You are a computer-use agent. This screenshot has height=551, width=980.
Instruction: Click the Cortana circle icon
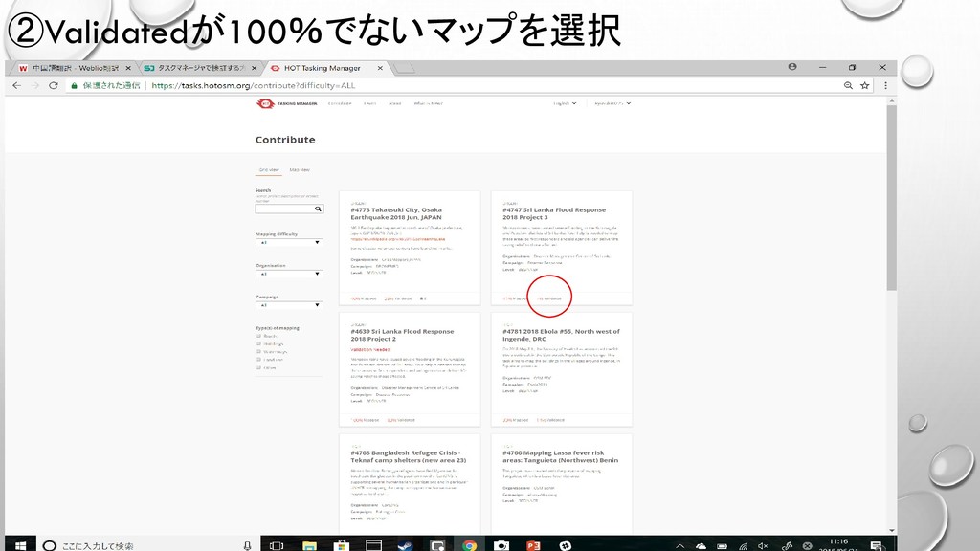[50, 545]
